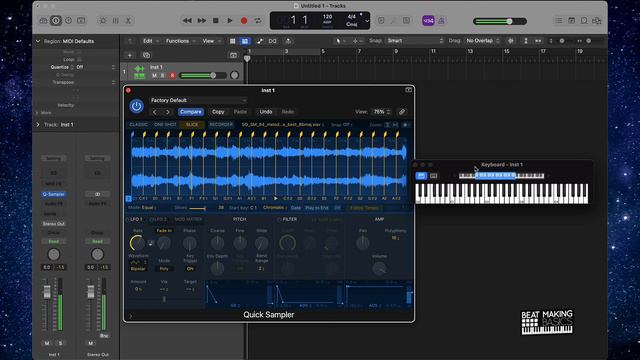Select the ONE SHOT mode tab

point(165,124)
